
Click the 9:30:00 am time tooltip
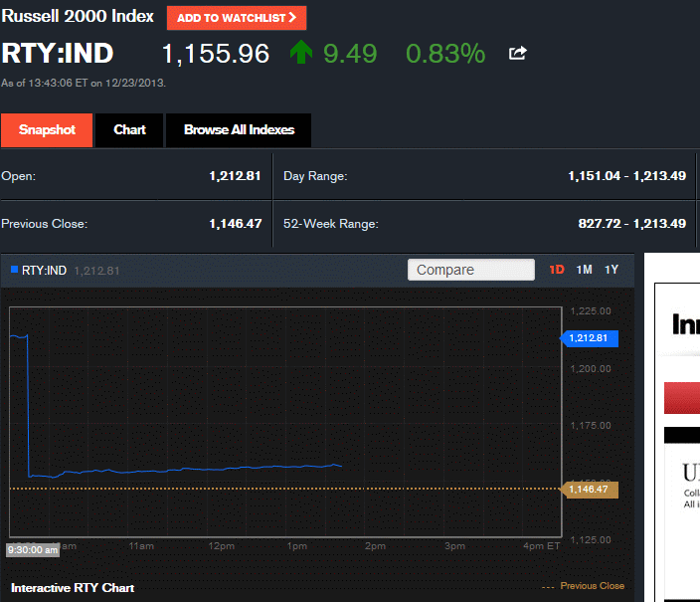click(x=33, y=549)
